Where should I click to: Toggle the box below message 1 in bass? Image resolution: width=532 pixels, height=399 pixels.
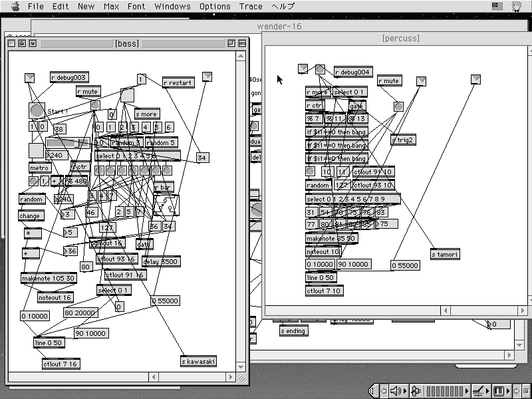tap(127, 95)
